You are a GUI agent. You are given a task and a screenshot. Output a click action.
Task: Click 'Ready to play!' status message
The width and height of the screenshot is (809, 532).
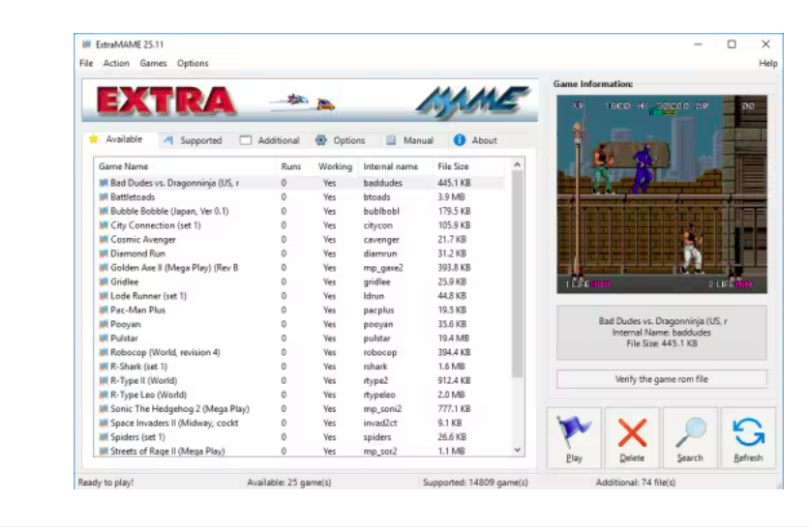105,483
